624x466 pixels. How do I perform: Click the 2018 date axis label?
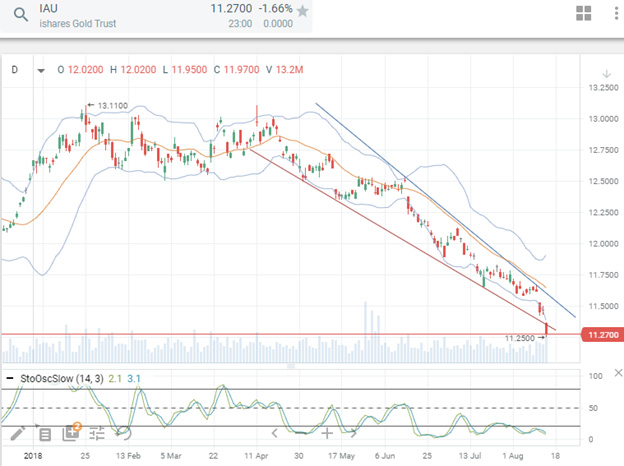(33, 456)
